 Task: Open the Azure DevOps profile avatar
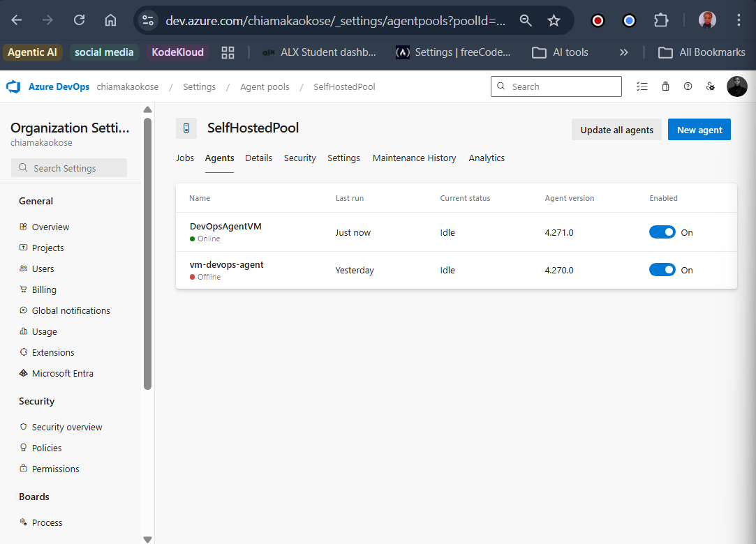[736, 86]
